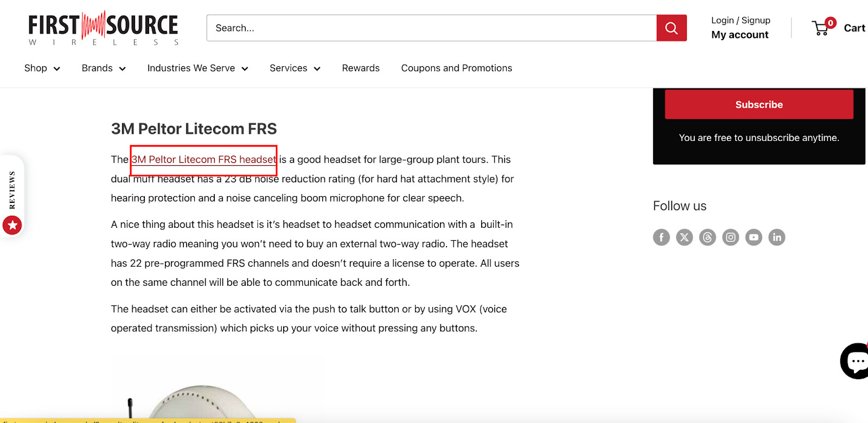Open My account

(x=740, y=35)
